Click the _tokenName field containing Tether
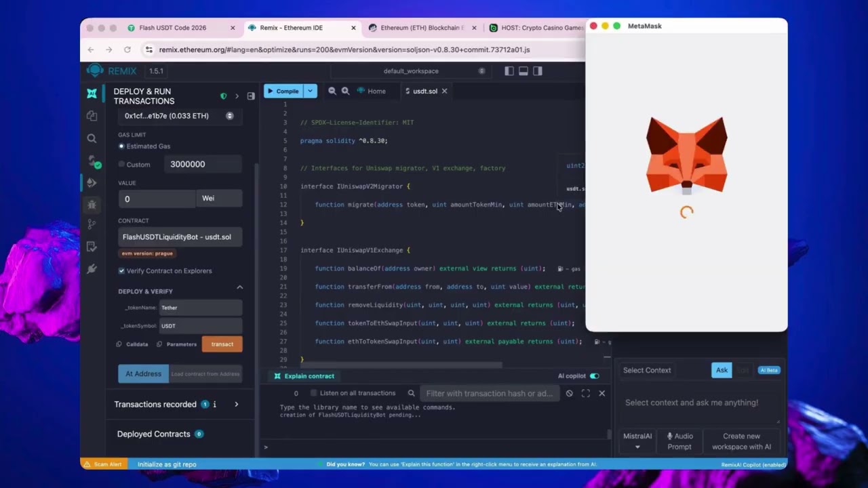Viewport: 868px width, 488px height. tap(201, 308)
